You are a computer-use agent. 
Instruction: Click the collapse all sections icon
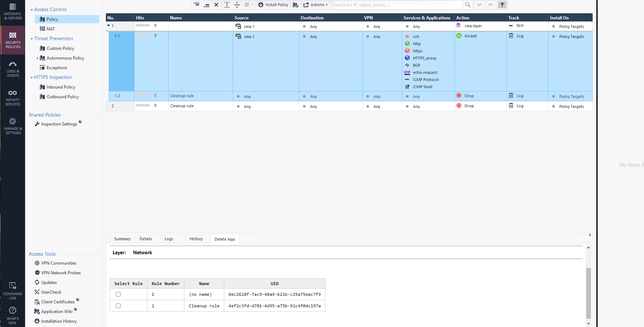(237, 5)
